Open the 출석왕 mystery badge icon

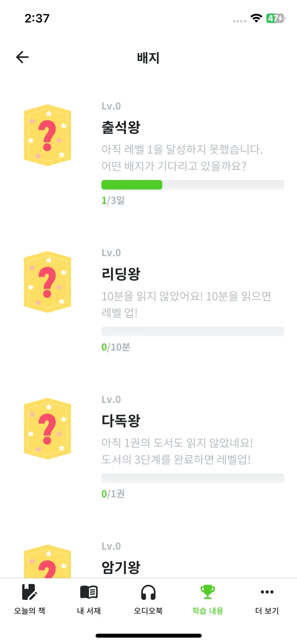coord(48,135)
